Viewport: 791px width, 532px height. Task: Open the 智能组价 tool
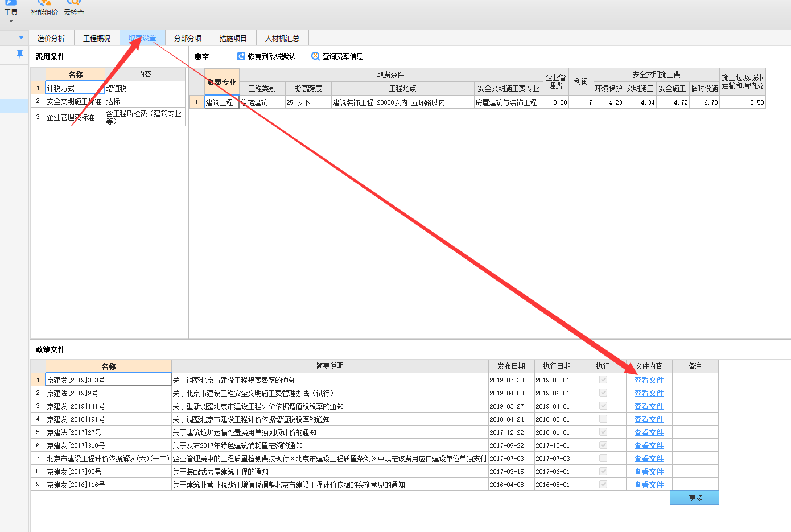pyautogui.click(x=44, y=9)
